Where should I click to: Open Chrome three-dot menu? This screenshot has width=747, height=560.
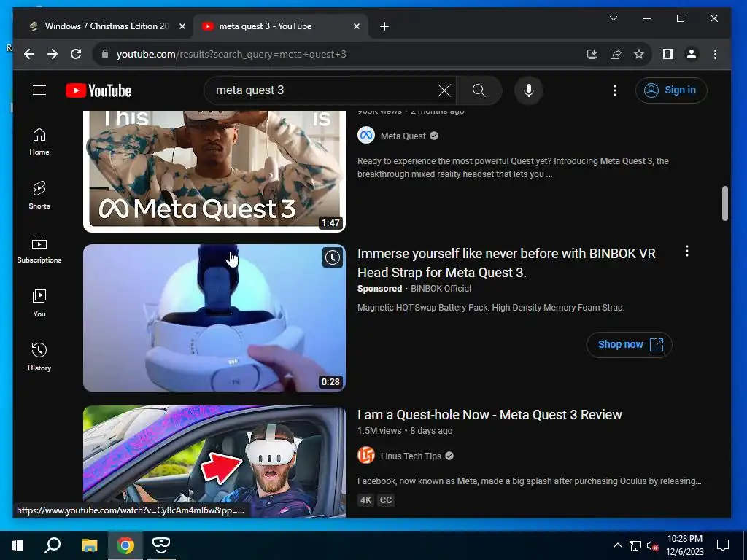(715, 54)
